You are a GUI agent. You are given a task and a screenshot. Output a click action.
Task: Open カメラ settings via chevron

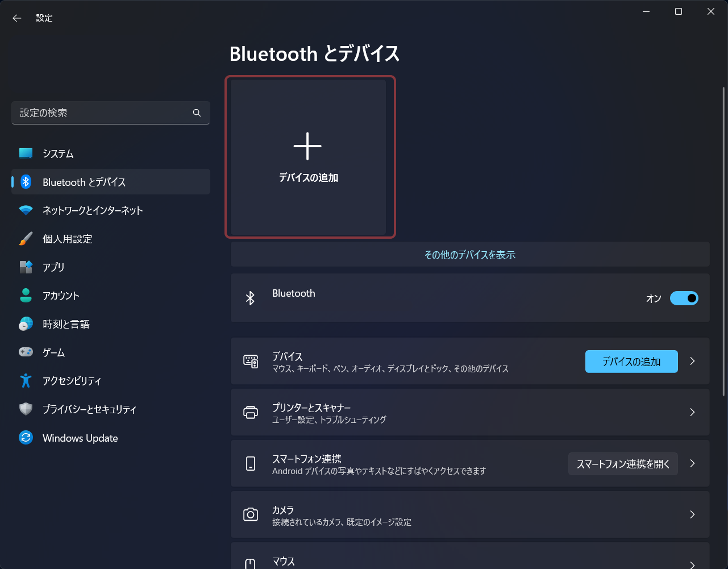[692, 514]
